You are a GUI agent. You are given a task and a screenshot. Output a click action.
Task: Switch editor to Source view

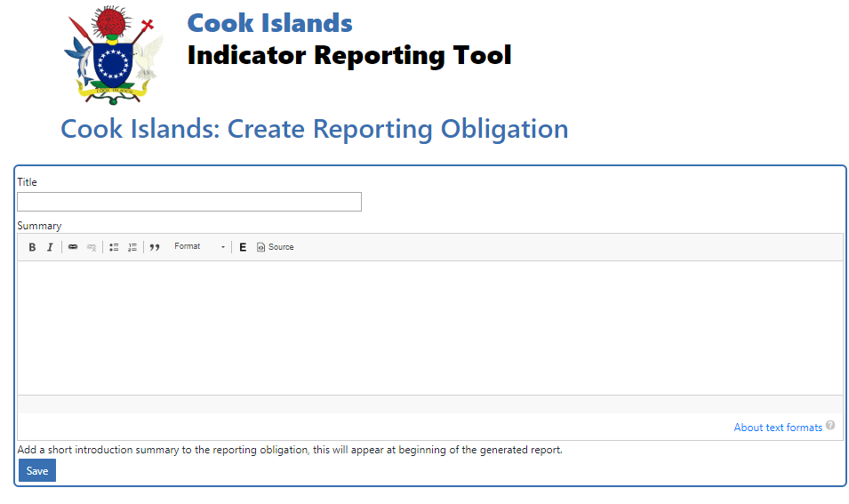[x=275, y=247]
